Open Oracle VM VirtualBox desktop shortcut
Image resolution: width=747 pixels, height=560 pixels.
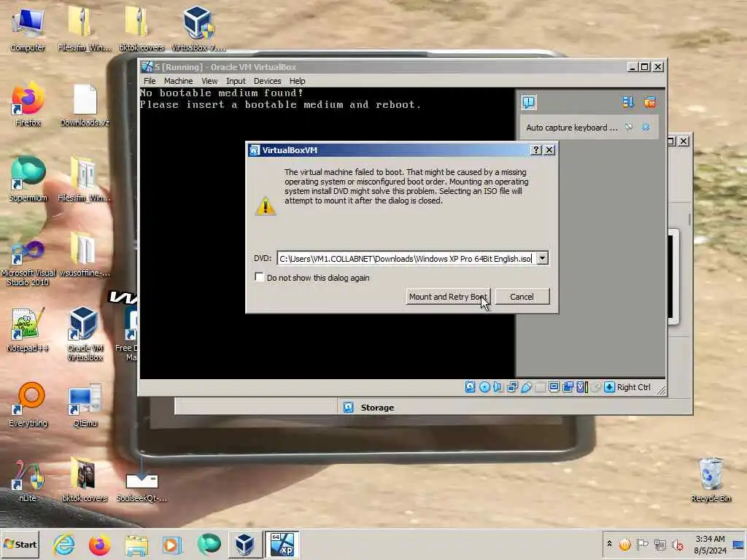point(85,333)
